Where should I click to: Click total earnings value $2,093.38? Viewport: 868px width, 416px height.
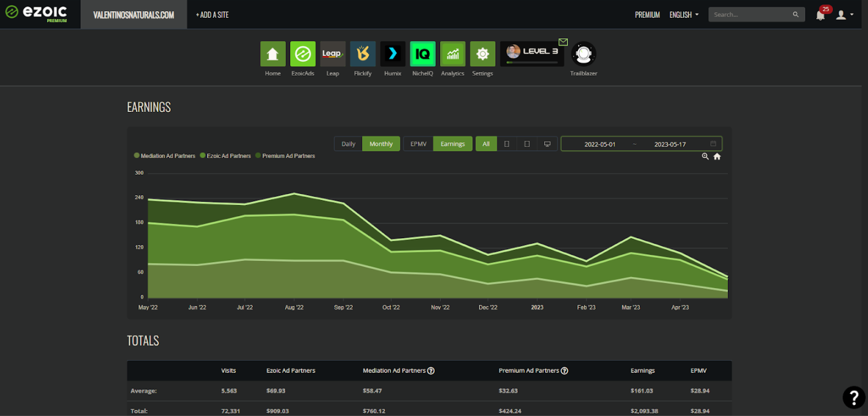click(x=645, y=411)
